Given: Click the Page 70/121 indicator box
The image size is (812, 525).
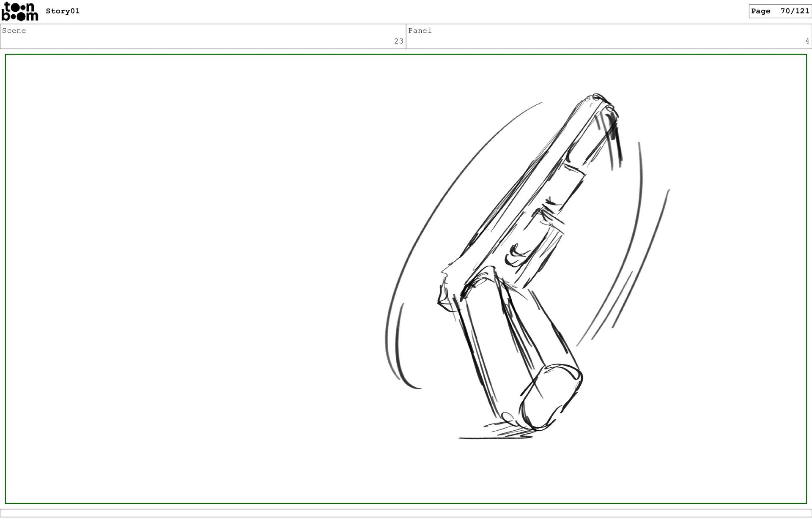Looking at the screenshot, I should (779, 11).
